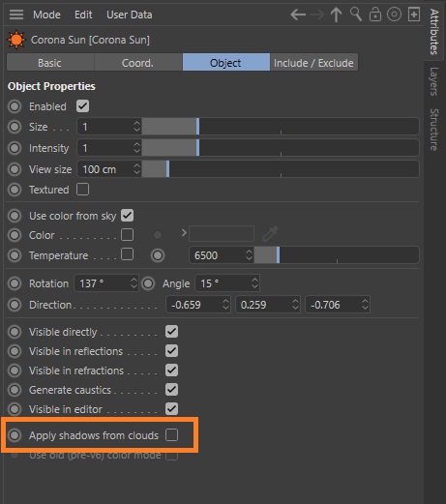Toggle Visible directly keyframe circle
Screen dimensions: 446x504
(15, 332)
